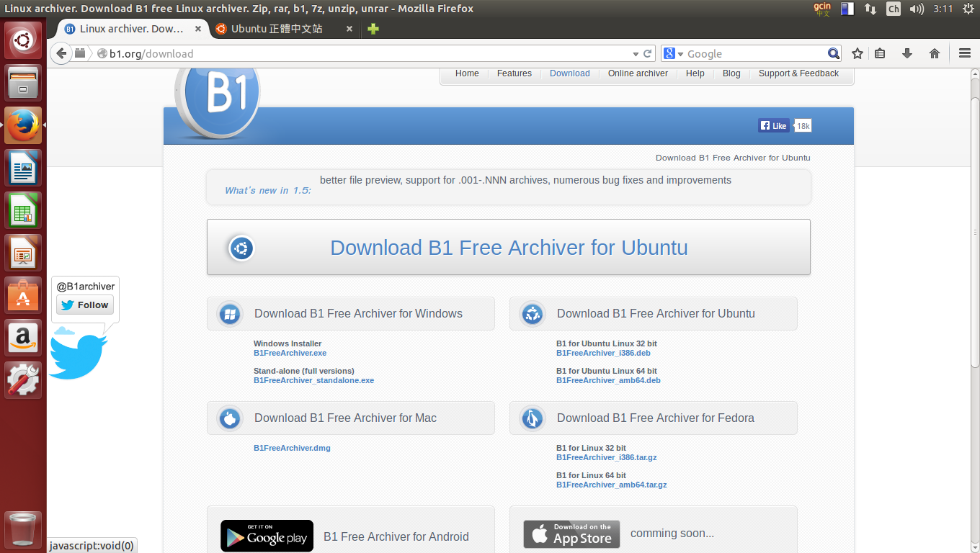The width and height of the screenshot is (980, 553).
Task: Click the Firefox launcher icon
Action: coord(24,125)
